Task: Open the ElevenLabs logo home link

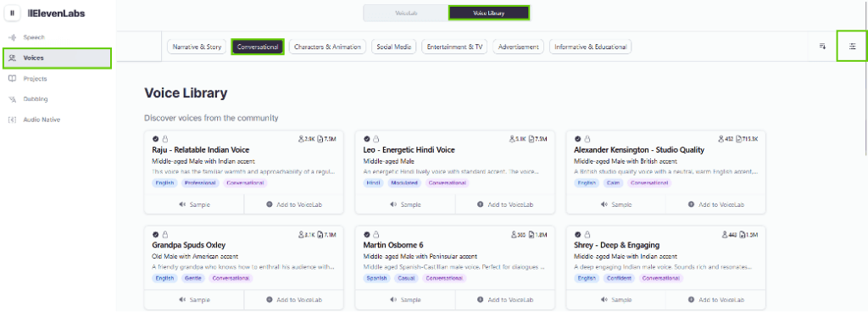Action: [x=57, y=14]
